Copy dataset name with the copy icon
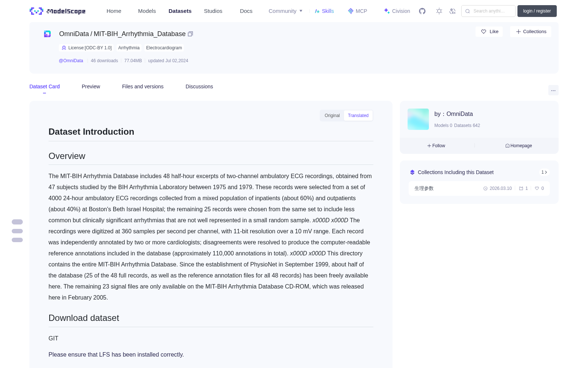Screen dimensions: 588x368 190,34
